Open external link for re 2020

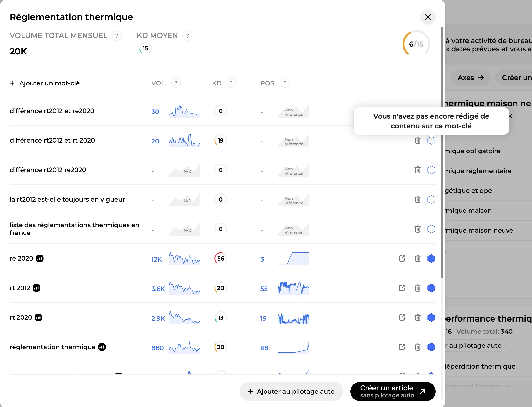[402, 258]
